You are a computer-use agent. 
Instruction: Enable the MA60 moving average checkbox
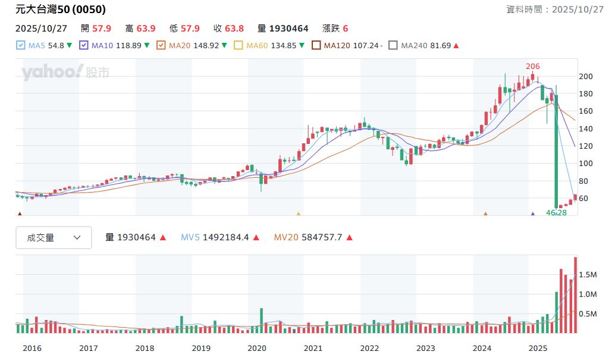click(238, 45)
